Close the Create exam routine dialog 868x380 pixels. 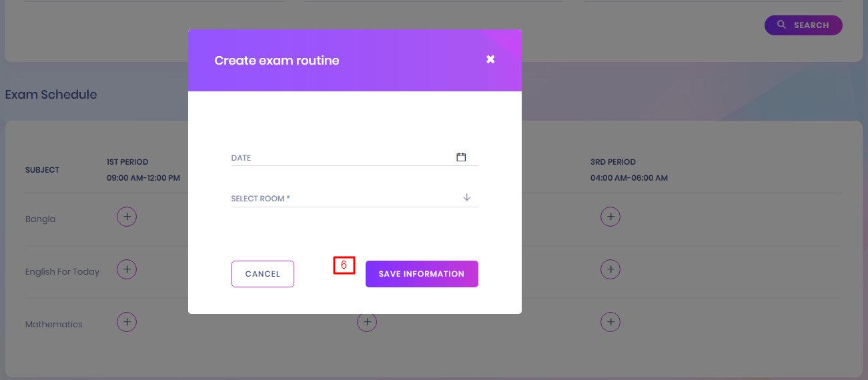(490, 60)
